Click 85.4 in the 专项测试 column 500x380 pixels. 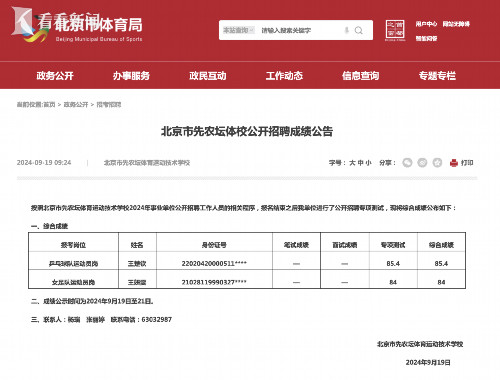(x=393, y=263)
